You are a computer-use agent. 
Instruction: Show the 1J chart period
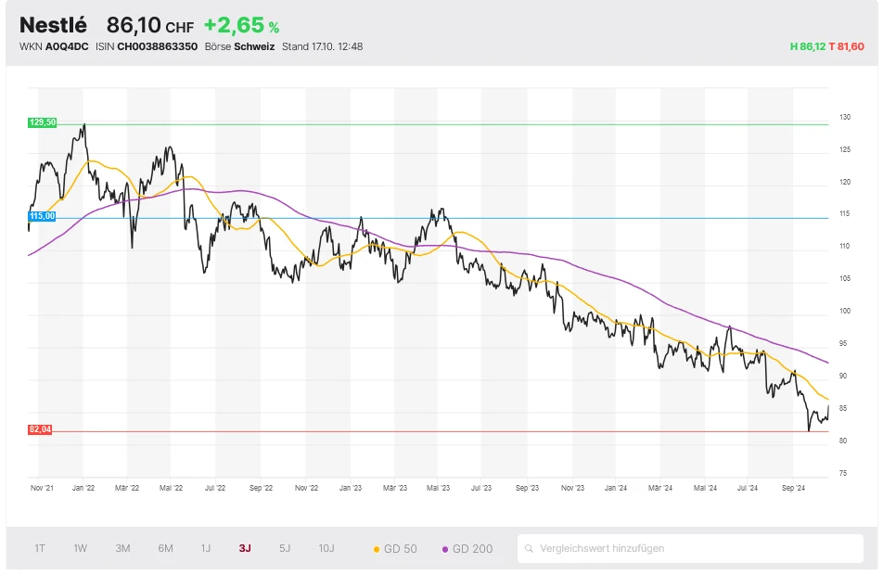pos(206,548)
